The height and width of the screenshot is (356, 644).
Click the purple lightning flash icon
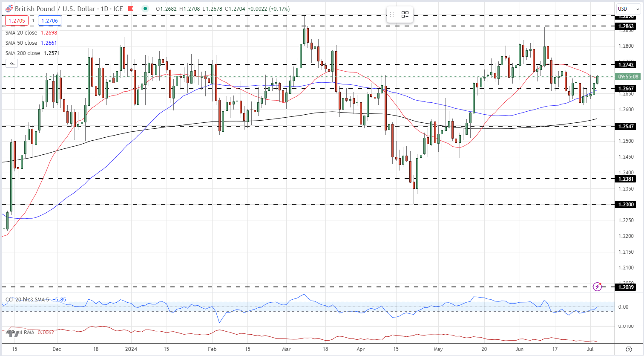coord(598,287)
